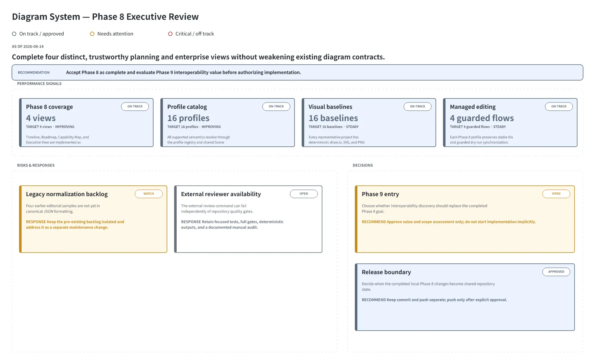Screen dimensions: 595x364
Task: Click the RISKS & RESPONSES section heading
Action: (x=36, y=165)
